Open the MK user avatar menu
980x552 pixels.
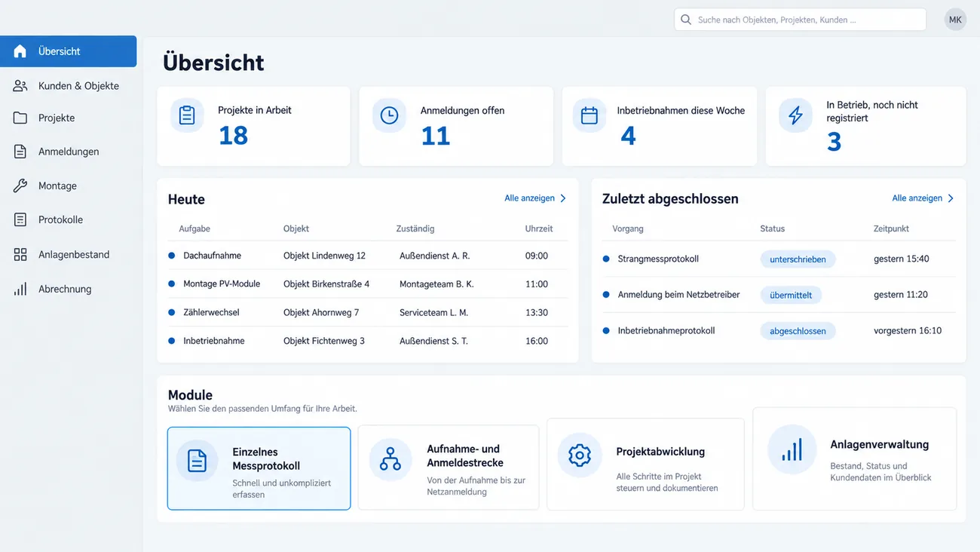[955, 20]
